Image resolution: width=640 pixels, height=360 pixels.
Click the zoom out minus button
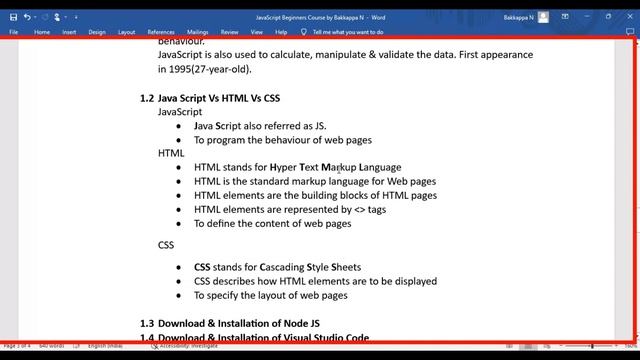(561, 346)
